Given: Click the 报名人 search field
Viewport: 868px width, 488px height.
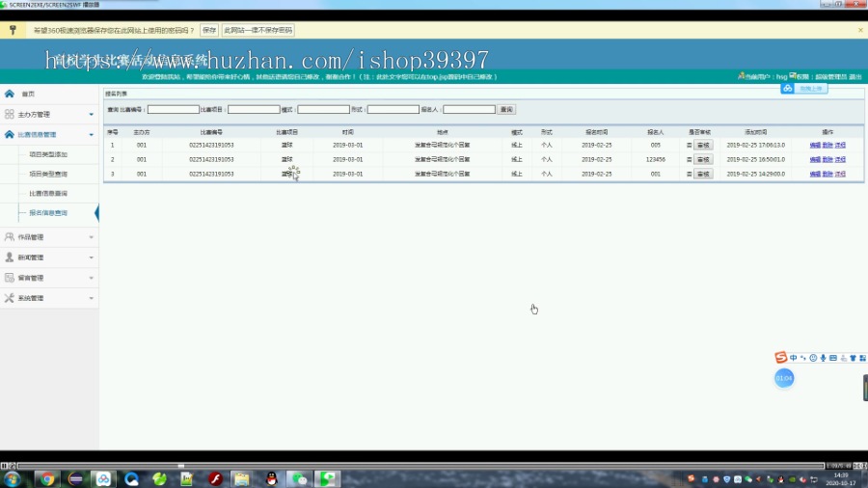Looking at the screenshot, I should [470, 110].
